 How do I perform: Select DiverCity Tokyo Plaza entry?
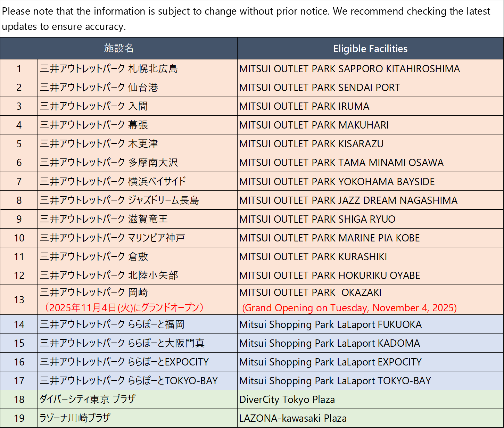pos(287,400)
